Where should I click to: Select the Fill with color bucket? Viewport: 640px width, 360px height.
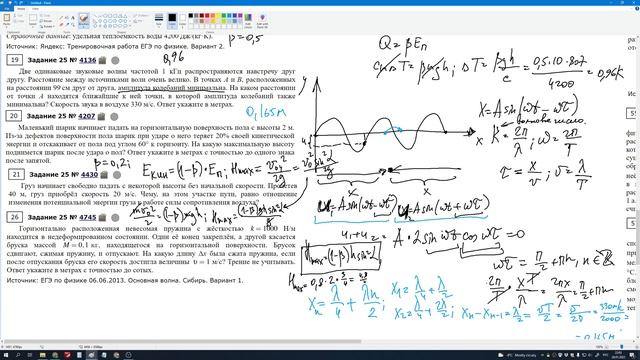pyautogui.click(x=67, y=18)
